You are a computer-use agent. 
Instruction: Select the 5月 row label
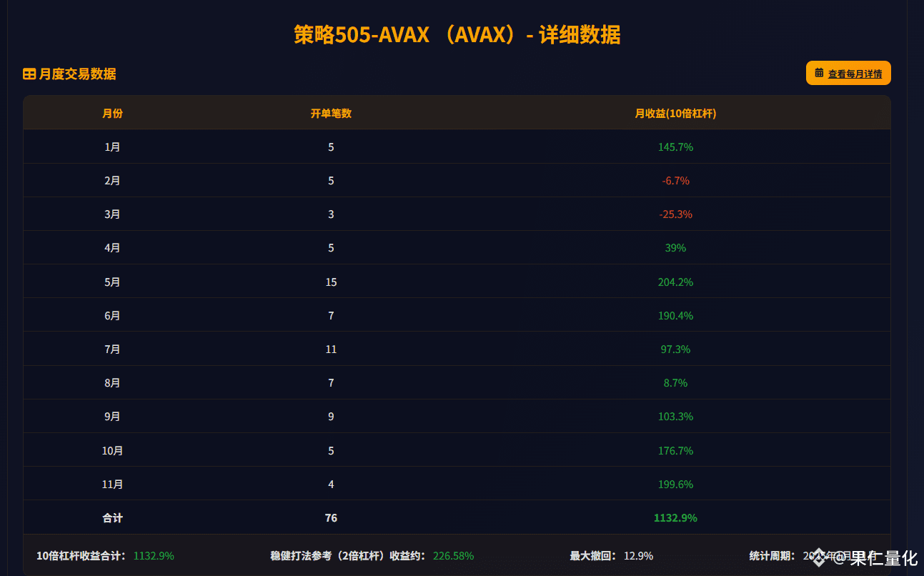112,282
